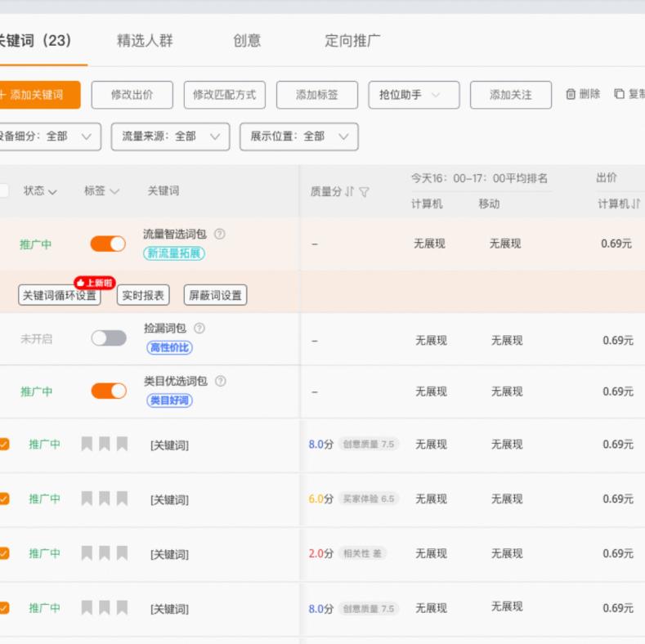The height and width of the screenshot is (644, 645).
Task: Click the 修改匹配方式 button
Action: tap(225, 95)
